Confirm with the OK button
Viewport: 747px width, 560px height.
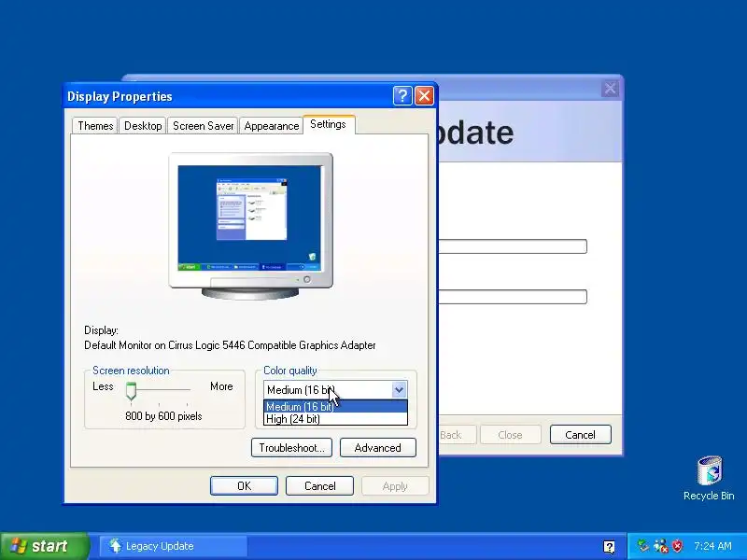(x=244, y=485)
